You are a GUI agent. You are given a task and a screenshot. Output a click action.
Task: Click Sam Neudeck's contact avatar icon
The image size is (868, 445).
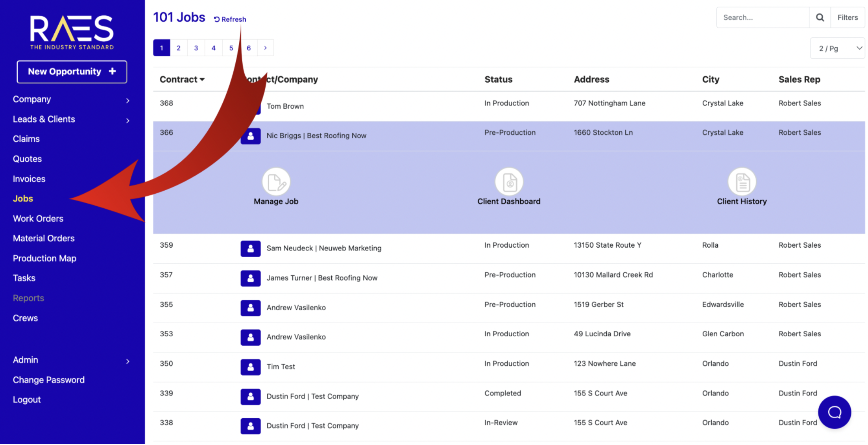[251, 248]
